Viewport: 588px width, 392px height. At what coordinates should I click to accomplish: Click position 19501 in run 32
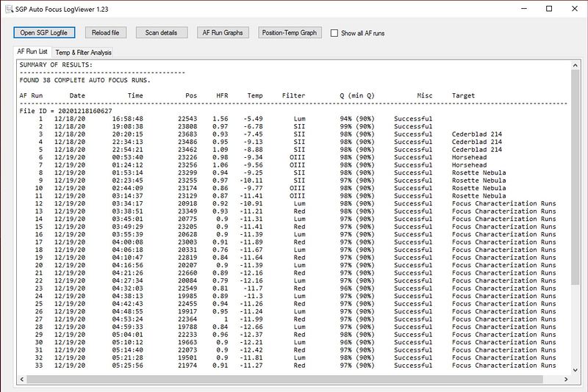[187, 358]
